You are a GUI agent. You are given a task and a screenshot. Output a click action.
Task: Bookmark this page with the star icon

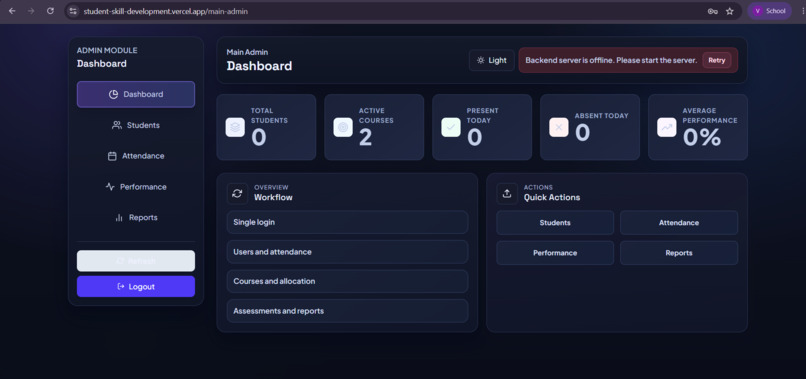[x=729, y=11]
